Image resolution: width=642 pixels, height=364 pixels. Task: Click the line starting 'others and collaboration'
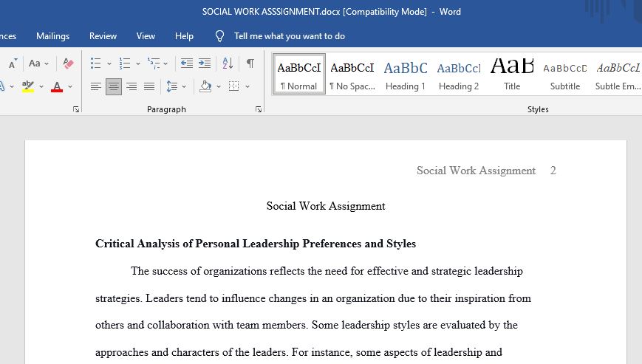pos(307,325)
